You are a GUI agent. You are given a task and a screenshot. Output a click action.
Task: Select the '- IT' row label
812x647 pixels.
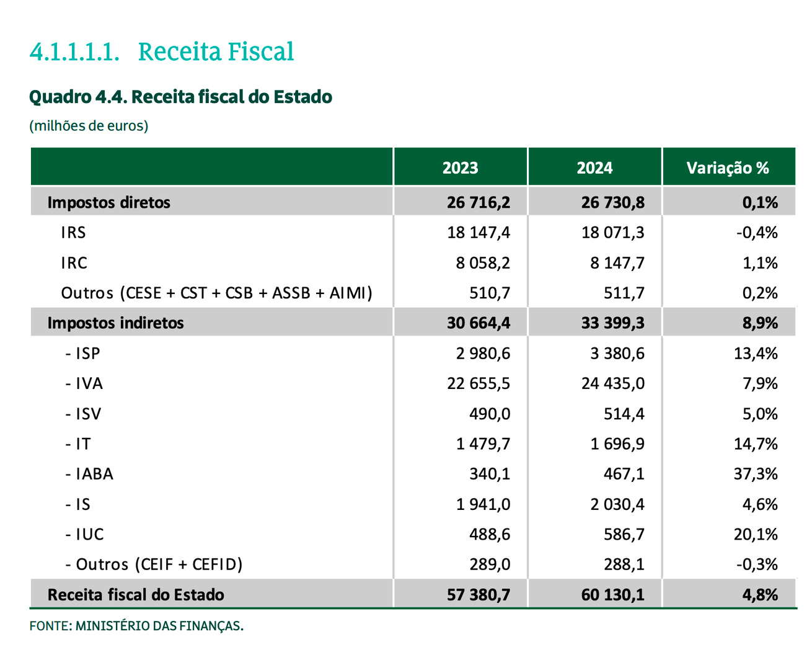pyautogui.click(x=78, y=444)
